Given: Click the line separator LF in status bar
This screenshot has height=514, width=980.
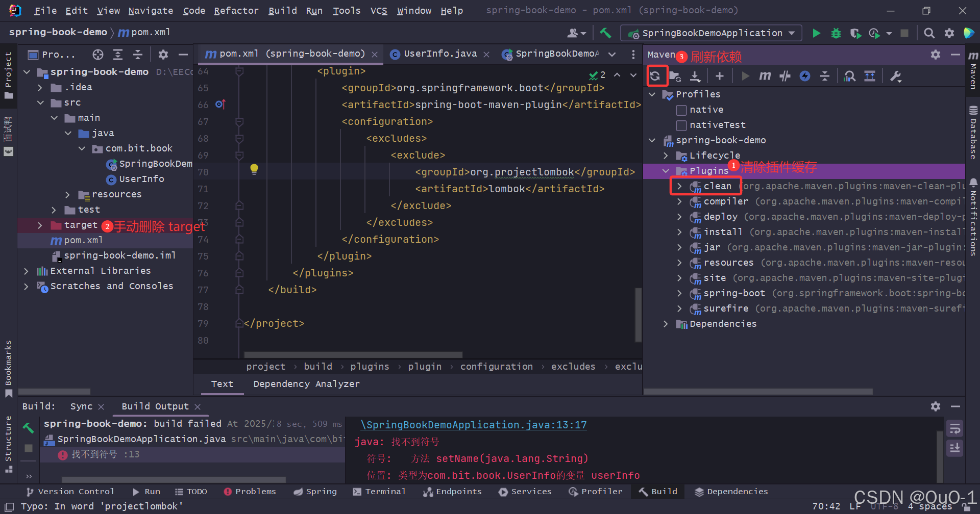Looking at the screenshot, I should coord(855,506).
